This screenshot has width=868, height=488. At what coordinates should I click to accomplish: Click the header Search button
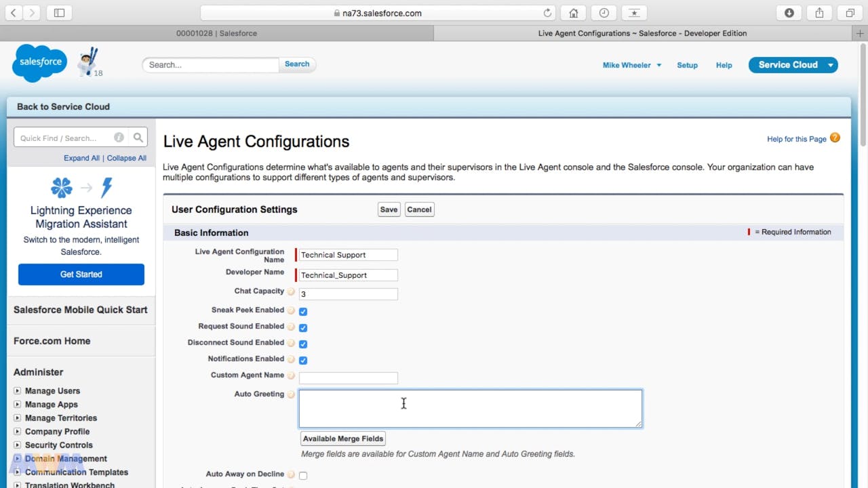click(297, 64)
